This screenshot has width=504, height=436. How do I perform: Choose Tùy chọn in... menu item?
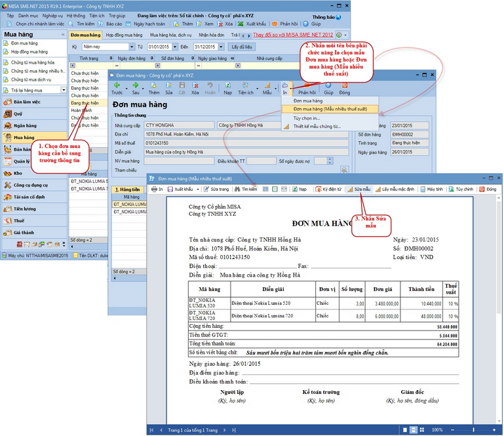(x=306, y=118)
